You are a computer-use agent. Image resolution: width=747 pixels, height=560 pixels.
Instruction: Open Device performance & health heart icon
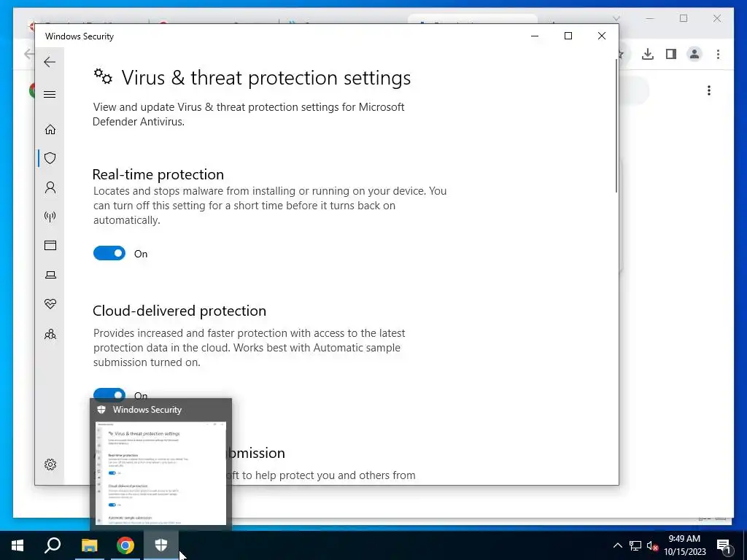click(50, 304)
